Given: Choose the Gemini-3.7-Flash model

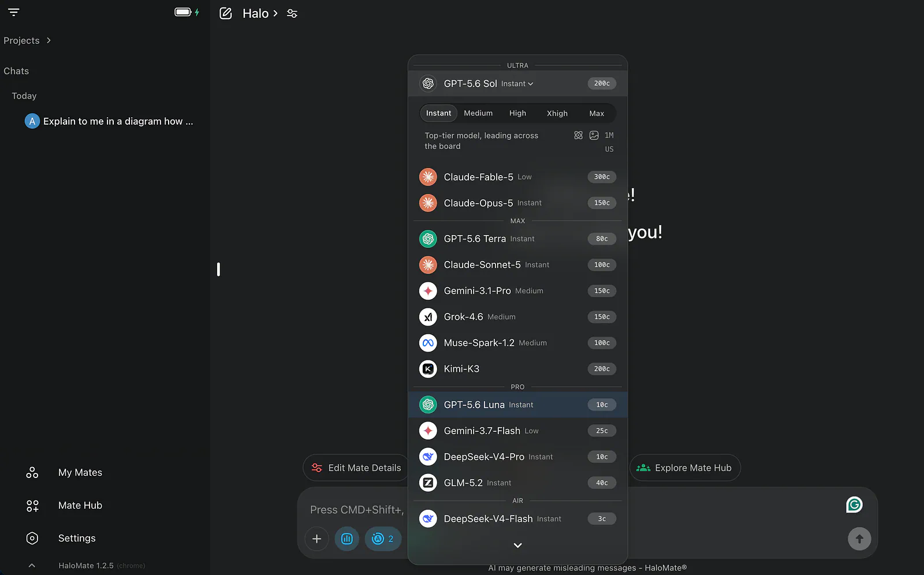Looking at the screenshot, I should 517,431.
